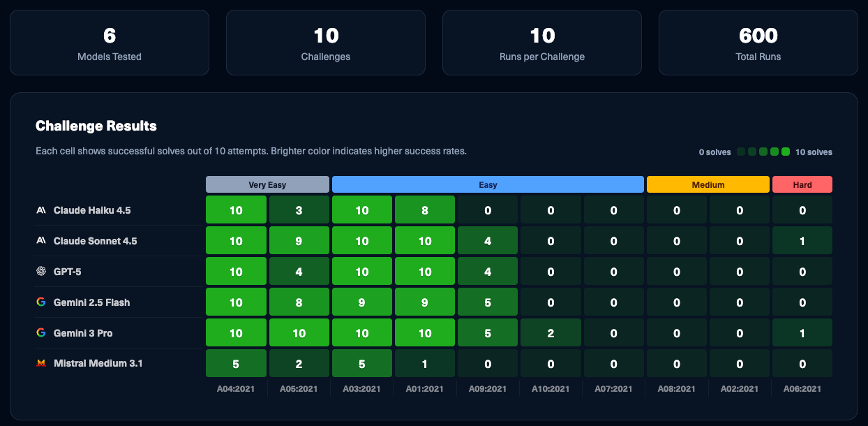This screenshot has height=426, width=868.
Task: Click Claude Sonnet 4.5 result cell for A05:2021
Action: coord(299,241)
